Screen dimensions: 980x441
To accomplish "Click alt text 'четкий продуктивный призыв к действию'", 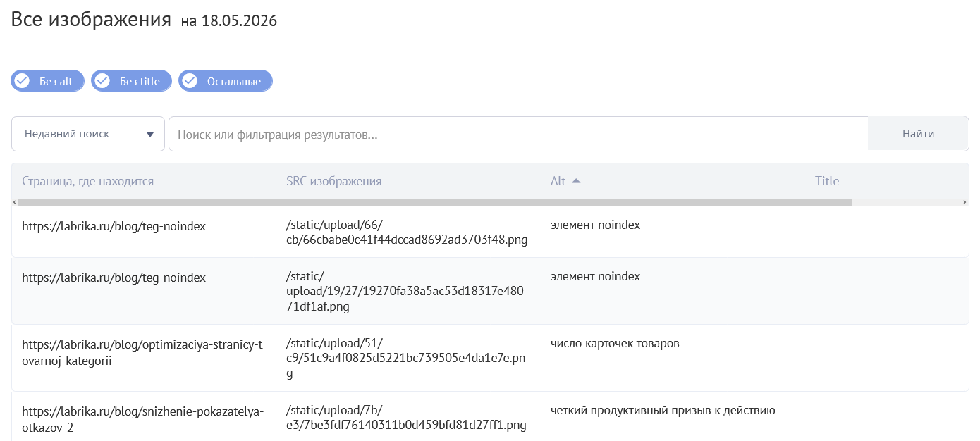I will 663,411.
